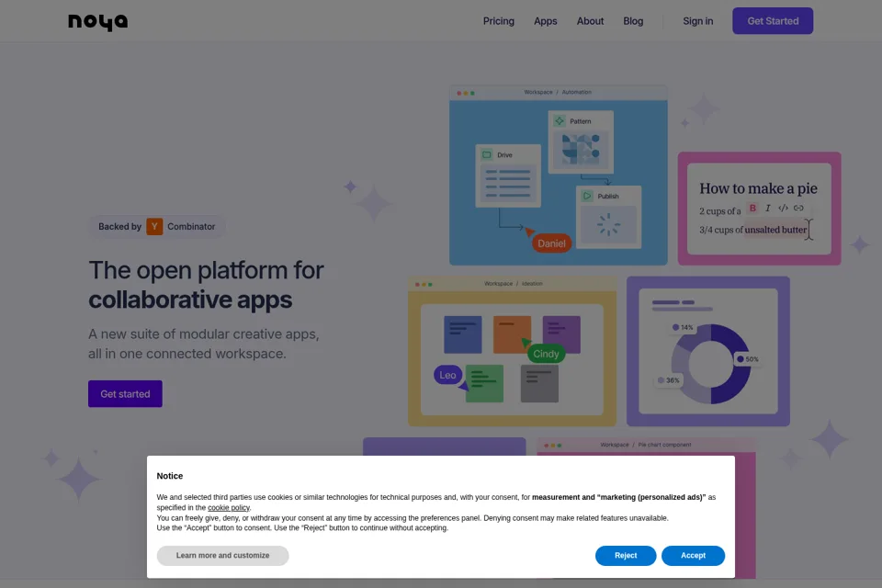The width and height of the screenshot is (882, 588).
Task: Click the 'Workspace / Ideation' window title
Action: 513,284
